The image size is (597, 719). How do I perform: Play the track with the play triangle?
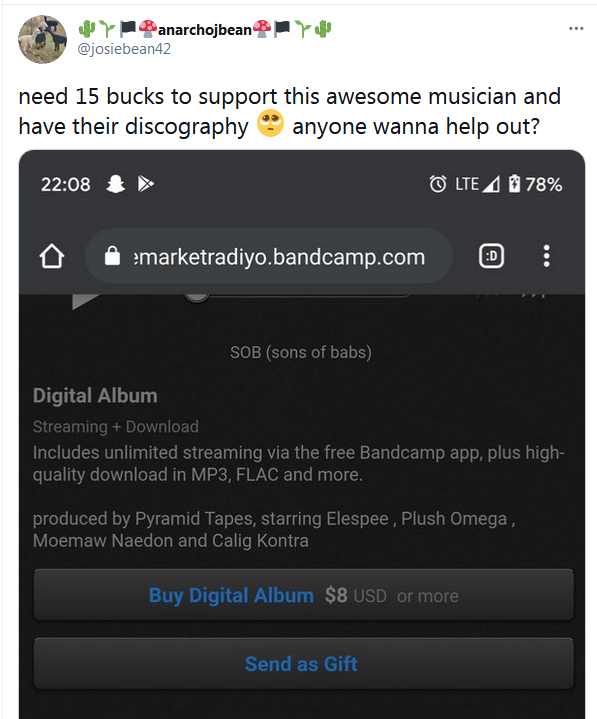[x=85, y=302]
